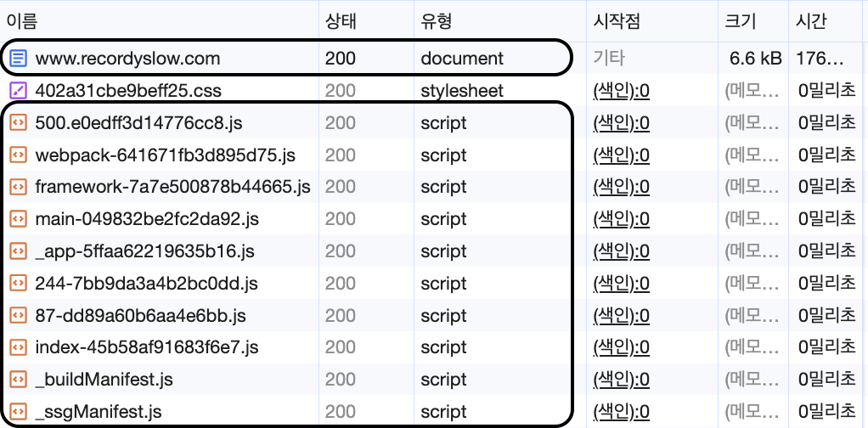
Task: Open the (색인):0 initiator link for 87-dd89a60b6aa4e6bb.js
Action: (621, 316)
